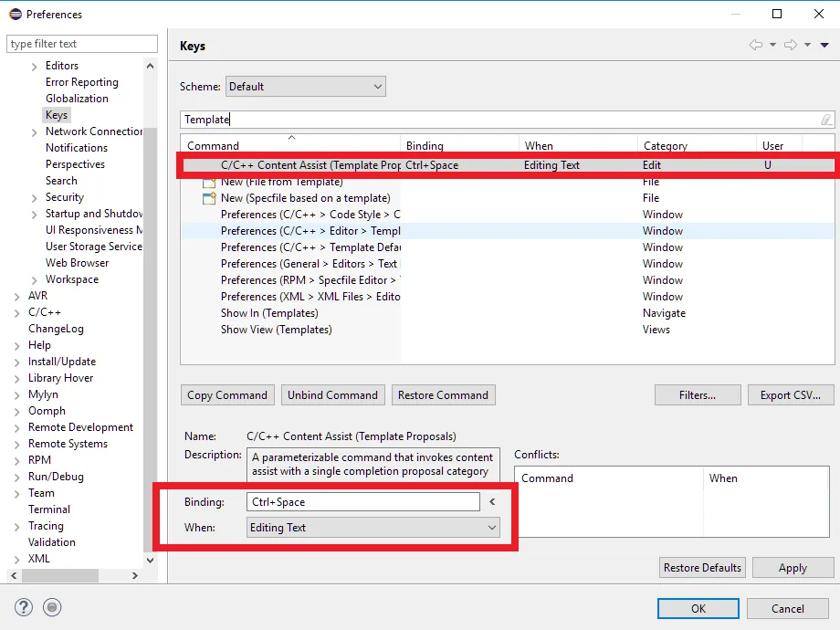Expand the Network Connections node
840x630 pixels.
[x=35, y=132]
